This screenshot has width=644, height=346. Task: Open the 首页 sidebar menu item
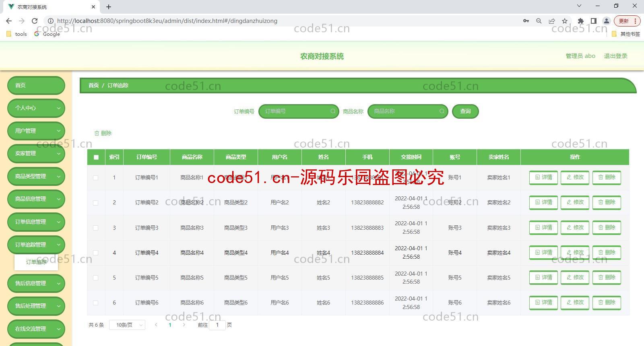click(36, 85)
